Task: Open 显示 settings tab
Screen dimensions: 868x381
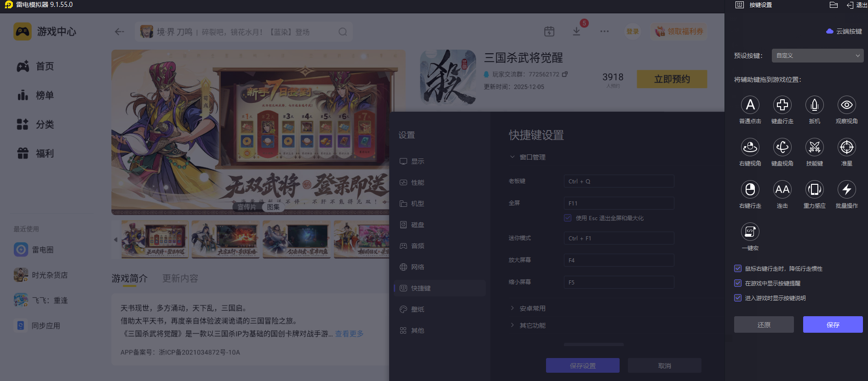Action: point(440,161)
